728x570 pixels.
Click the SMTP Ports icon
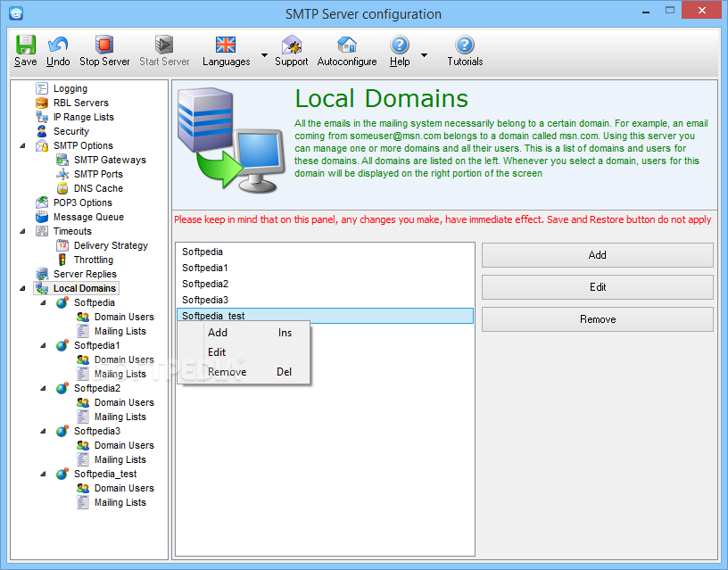[62, 174]
